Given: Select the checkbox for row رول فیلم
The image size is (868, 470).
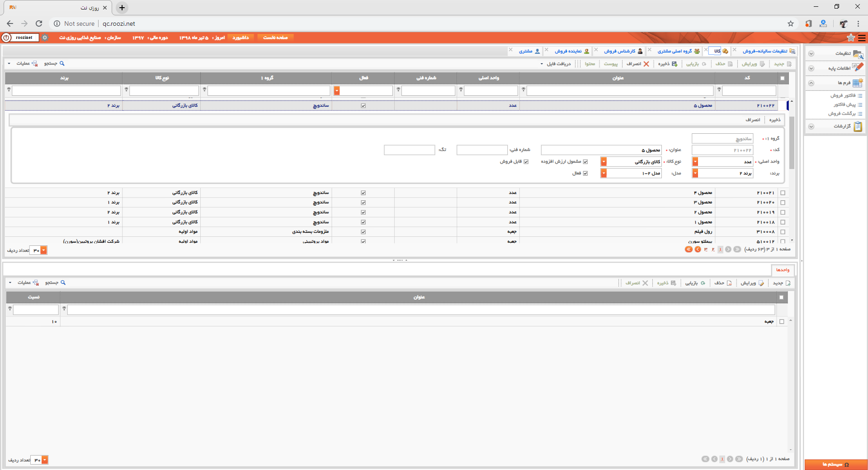Looking at the screenshot, I should coord(783,232).
